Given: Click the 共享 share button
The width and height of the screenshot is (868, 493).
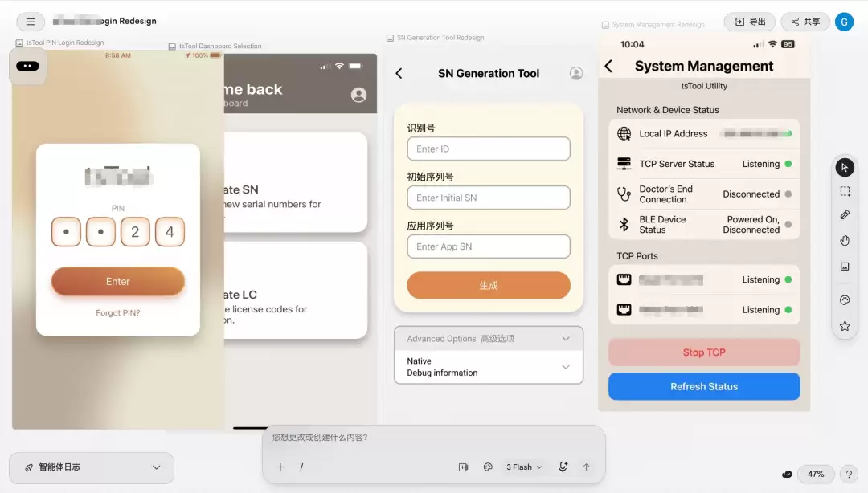Looking at the screenshot, I should point(805,22).
